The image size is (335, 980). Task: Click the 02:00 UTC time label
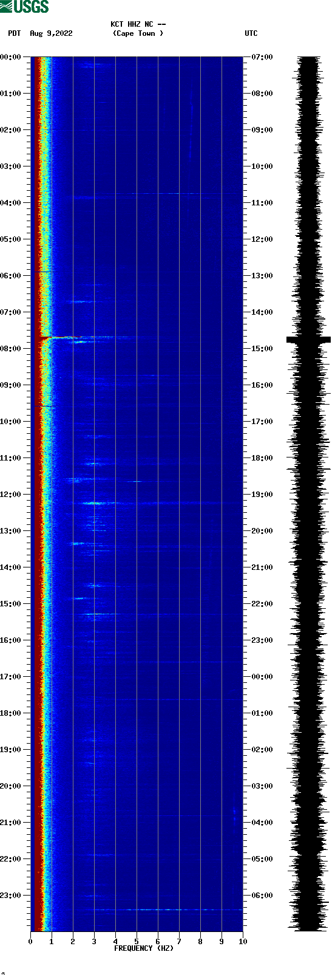point(262,750)
